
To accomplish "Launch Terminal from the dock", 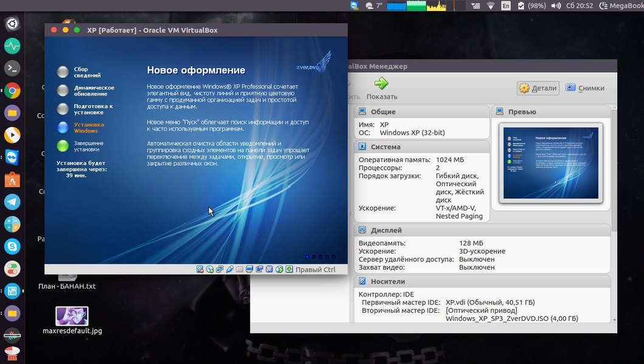I will [x=12, y=68].
